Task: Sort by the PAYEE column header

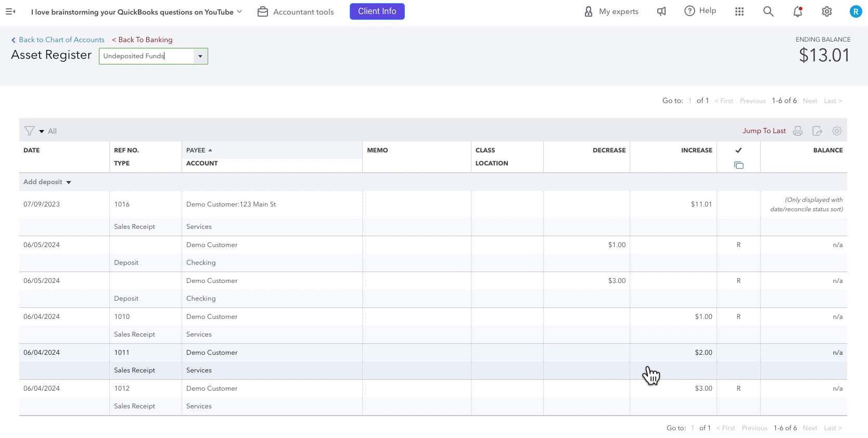Action: point(199,150)
